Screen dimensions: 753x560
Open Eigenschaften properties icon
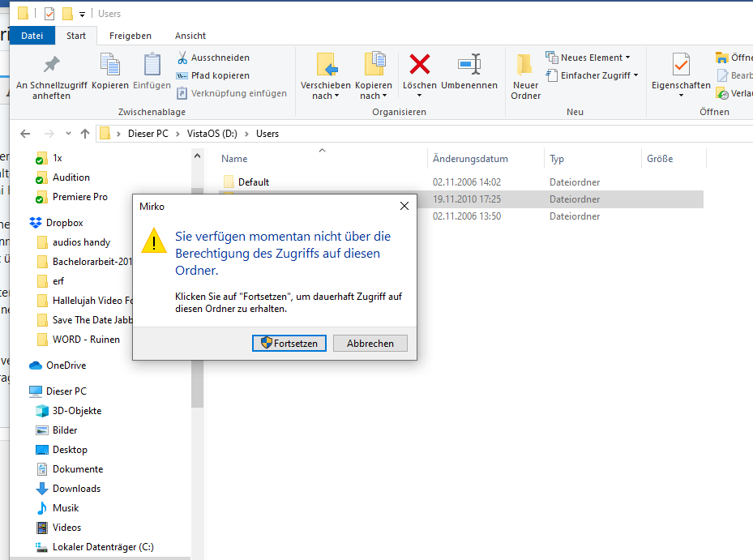click(681, 64)
